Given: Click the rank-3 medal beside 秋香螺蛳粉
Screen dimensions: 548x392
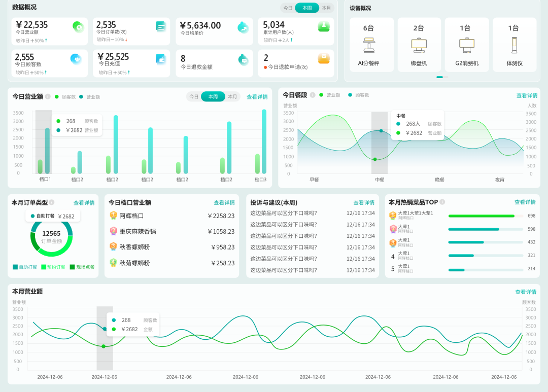Looking at the screenshot, I should [113, 246].
